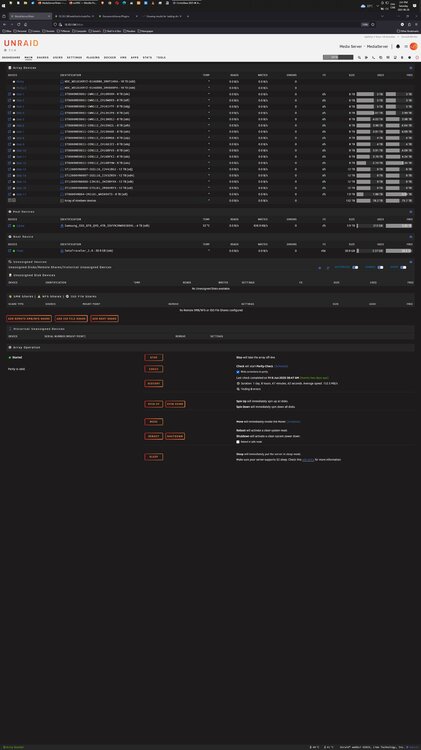
Task: Click Add Root Share button
Action: tap(104, 319)
